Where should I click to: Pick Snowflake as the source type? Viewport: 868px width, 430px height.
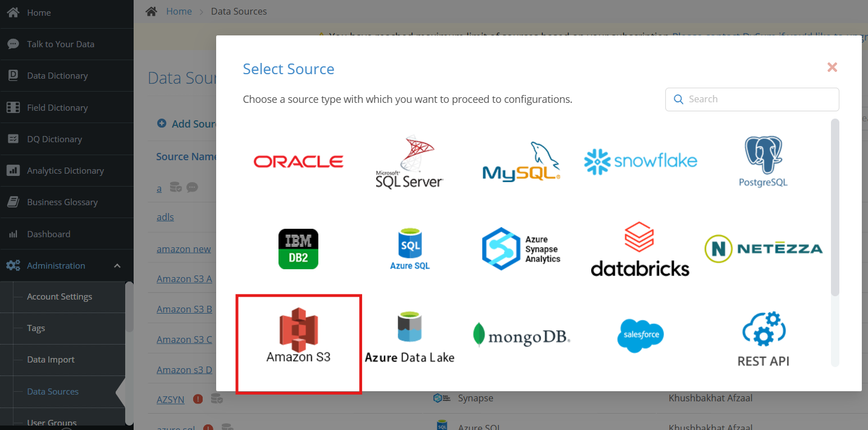pos(641,162)
